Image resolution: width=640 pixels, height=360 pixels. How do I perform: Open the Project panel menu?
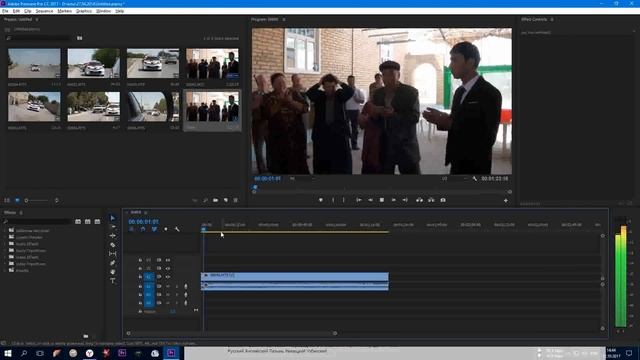tap(37, 19)
